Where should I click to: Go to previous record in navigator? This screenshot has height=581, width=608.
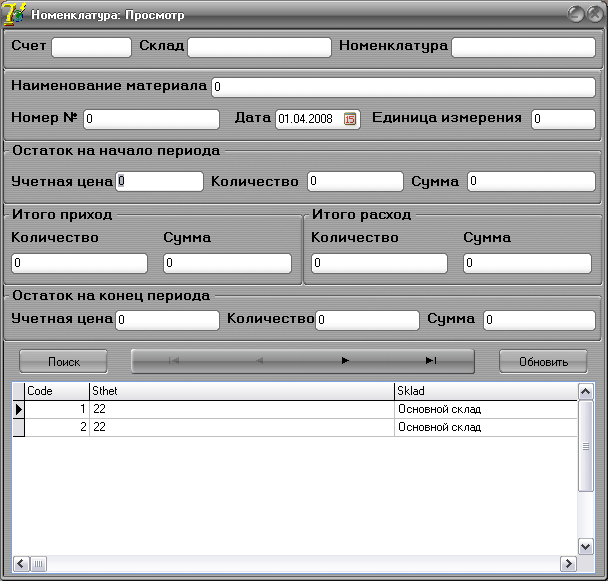pyautogui.click(x=260, y=361)
